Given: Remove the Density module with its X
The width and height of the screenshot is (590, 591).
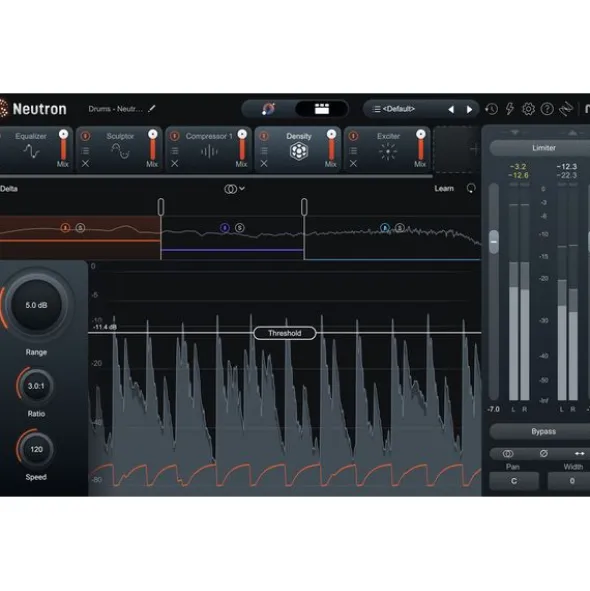Looking at the screenshot, I should point(264,164).
